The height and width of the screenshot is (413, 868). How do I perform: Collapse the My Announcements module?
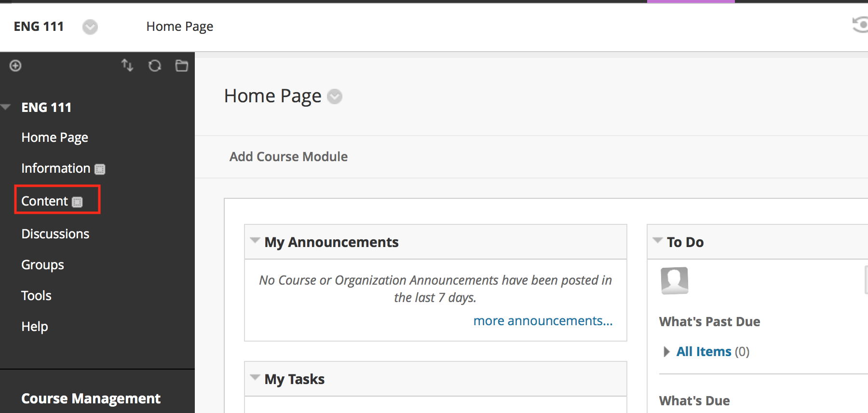[x=255, y=240]
